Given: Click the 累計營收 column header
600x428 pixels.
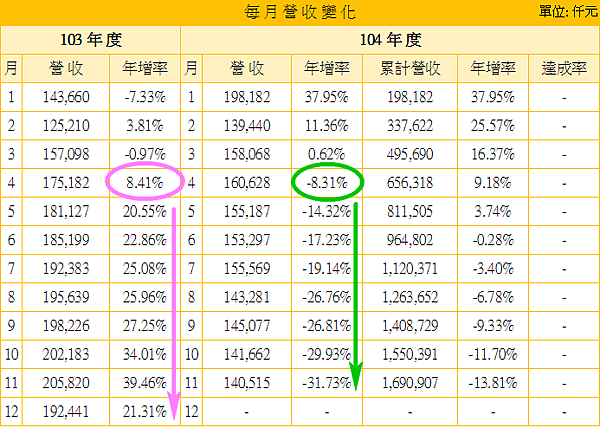Looking at the screenshot, I should tap(410, 68).
